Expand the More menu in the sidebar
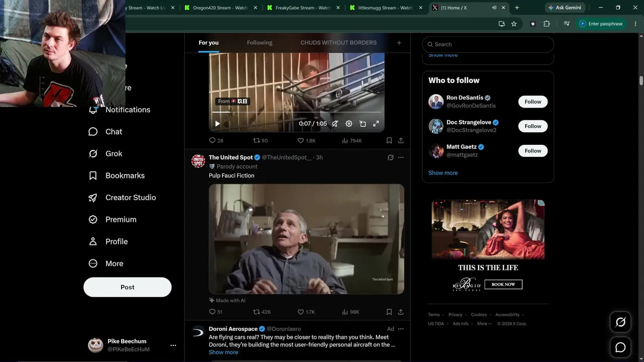 tap(106, 263)
